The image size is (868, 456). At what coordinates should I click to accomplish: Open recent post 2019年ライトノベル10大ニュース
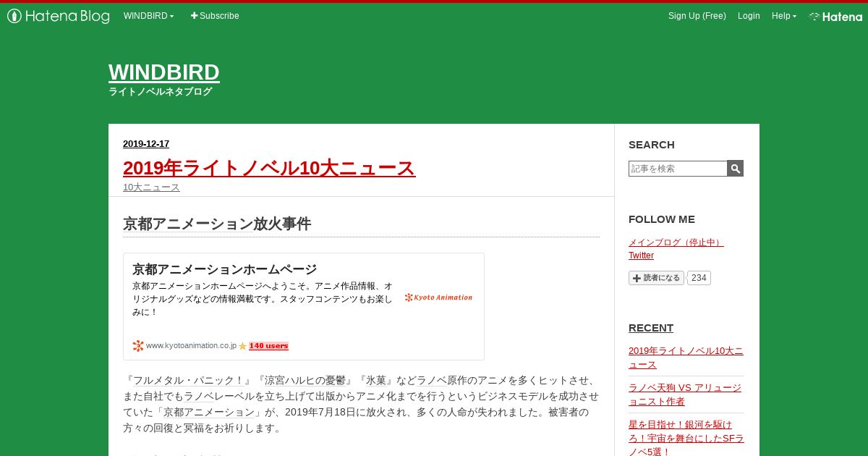pyautogui.click(x=686, y=358)
